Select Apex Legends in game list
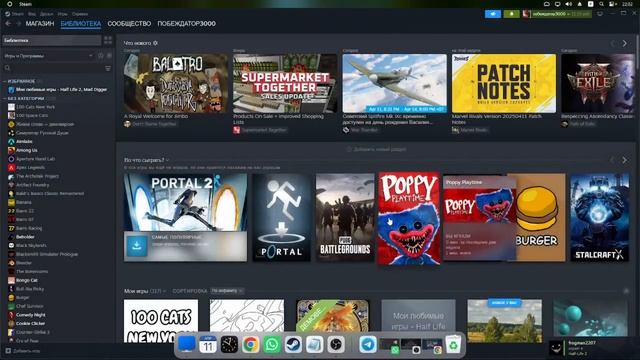 coord(30,167)
